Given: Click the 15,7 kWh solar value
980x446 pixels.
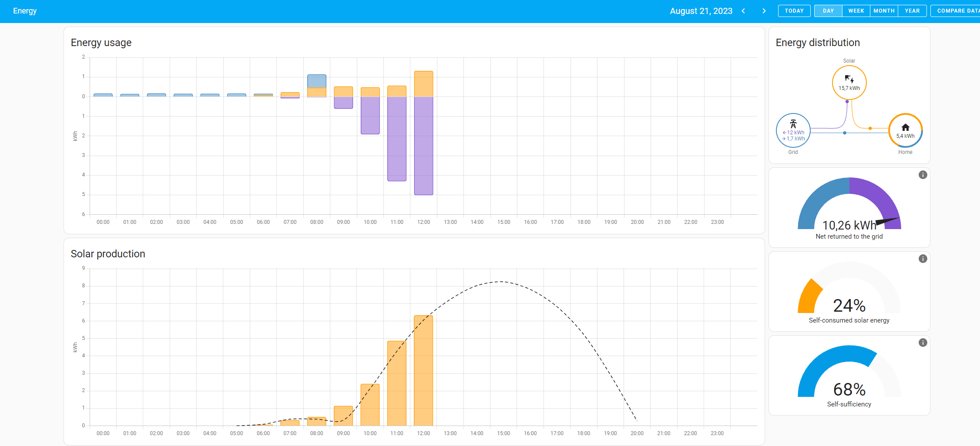Looking at the screenshot, I should pos(849,88).
